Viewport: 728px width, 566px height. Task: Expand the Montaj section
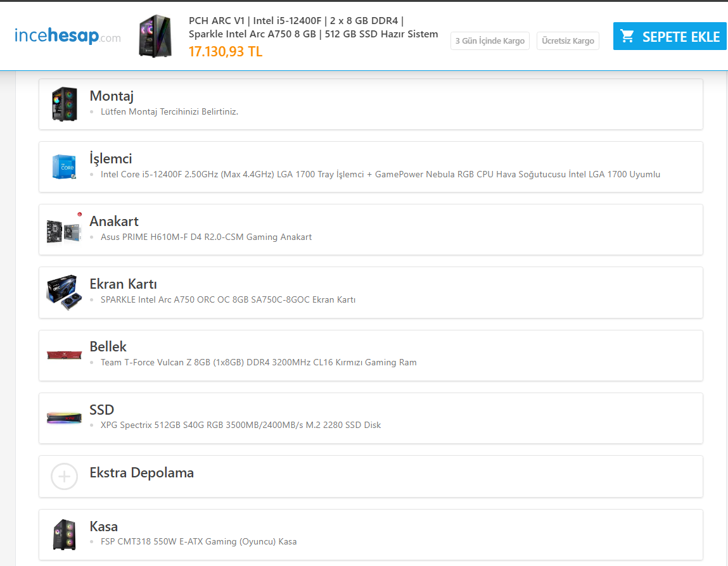[x=112, y=96]
